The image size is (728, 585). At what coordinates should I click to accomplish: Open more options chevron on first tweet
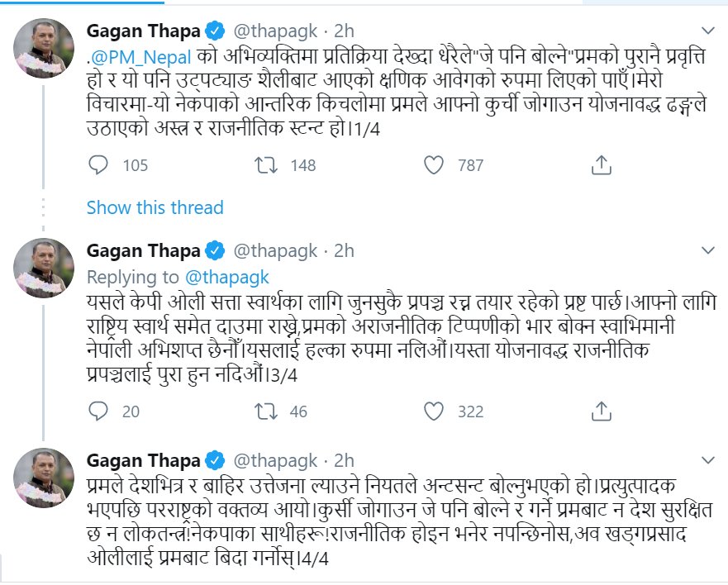coord(707,31)
